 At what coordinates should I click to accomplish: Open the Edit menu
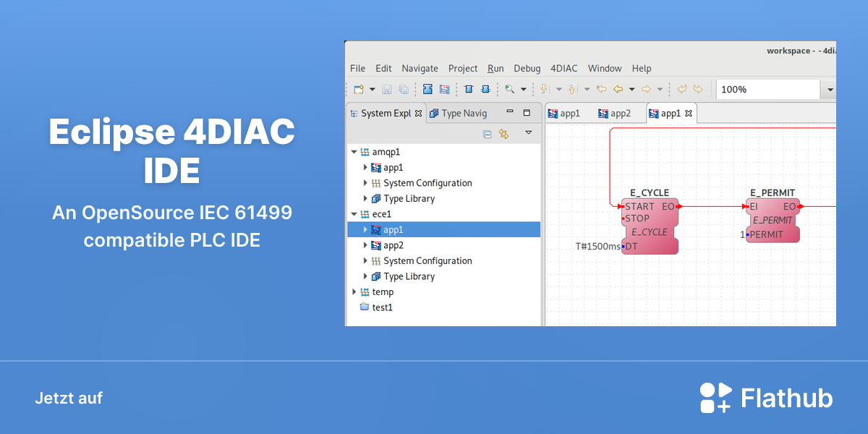point(383,68)
